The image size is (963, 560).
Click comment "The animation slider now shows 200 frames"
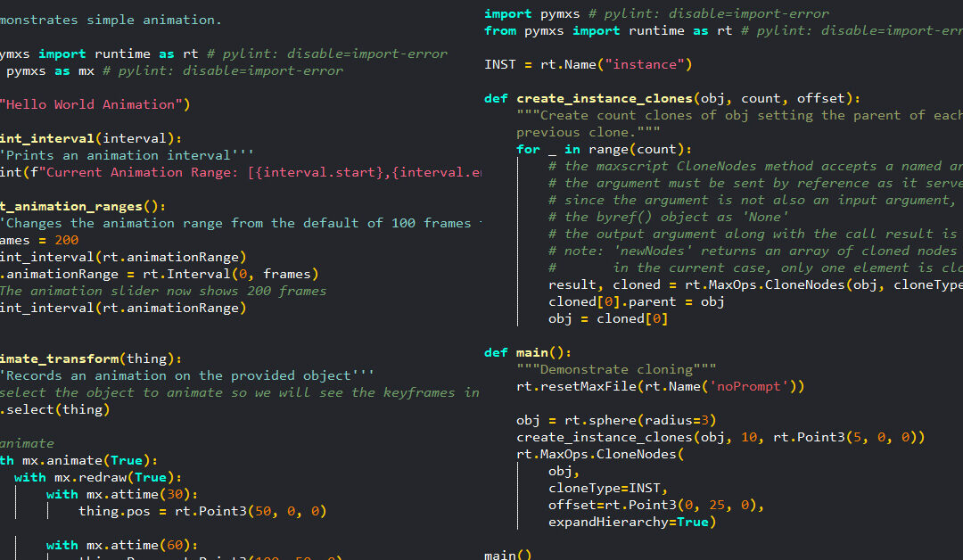coord(163,291)
